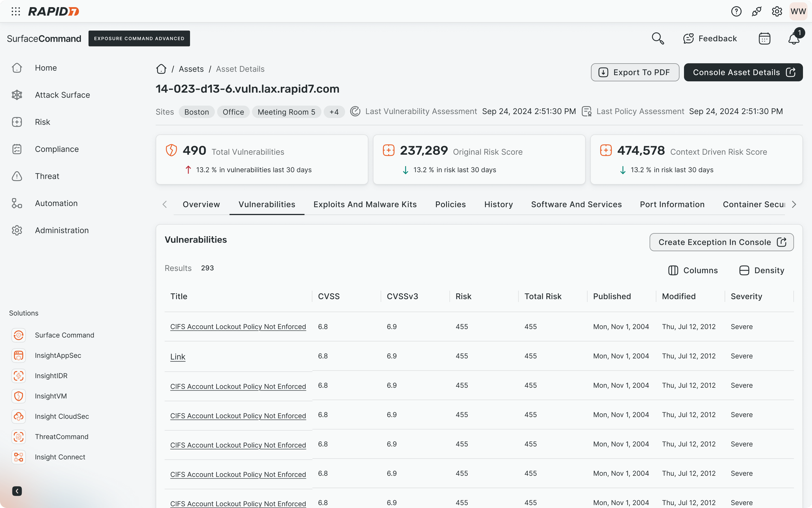Image resolution: width=812 pixels, height=508 pixels.
Task: Switch to Exploits And Malware Kits tab
Action: pos(365,204)
